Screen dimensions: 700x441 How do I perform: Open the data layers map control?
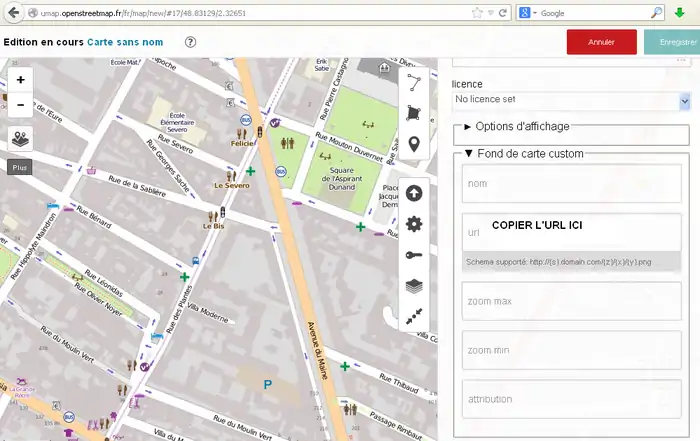coord(21,139)
